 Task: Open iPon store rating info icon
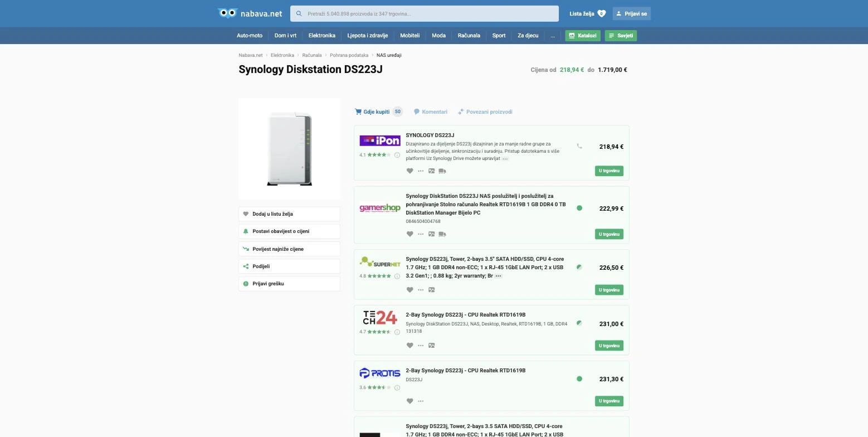tap(397, 155)
